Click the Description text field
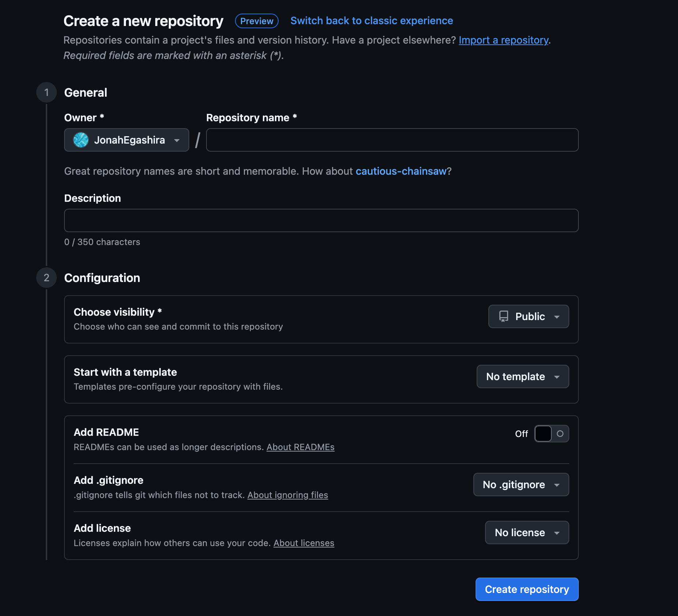678x616 pixels. pos(321,220)
